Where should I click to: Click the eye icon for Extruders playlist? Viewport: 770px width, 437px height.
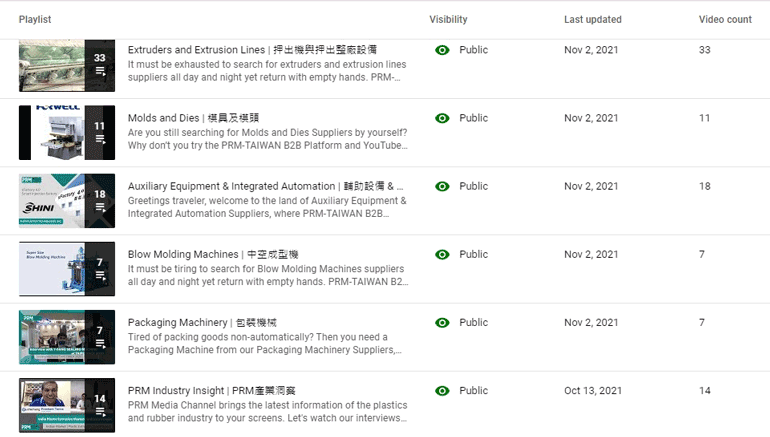[x=442, y=50]
